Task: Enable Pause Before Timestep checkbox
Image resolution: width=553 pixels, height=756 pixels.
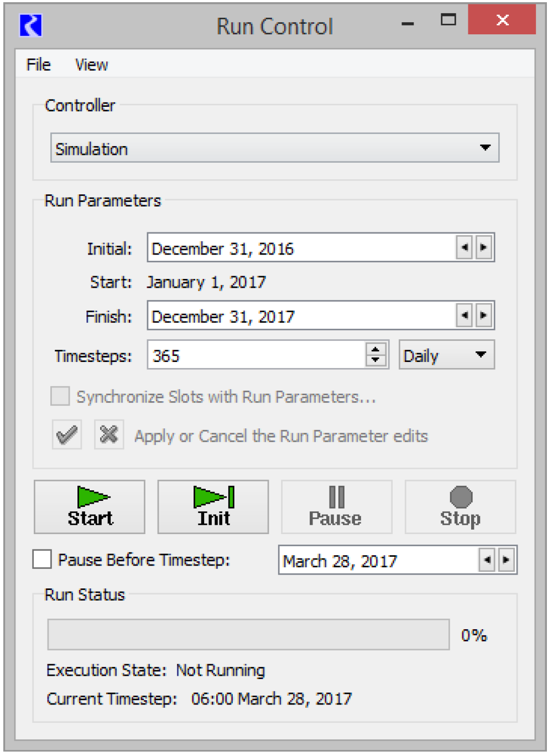Action: point(42,559)
